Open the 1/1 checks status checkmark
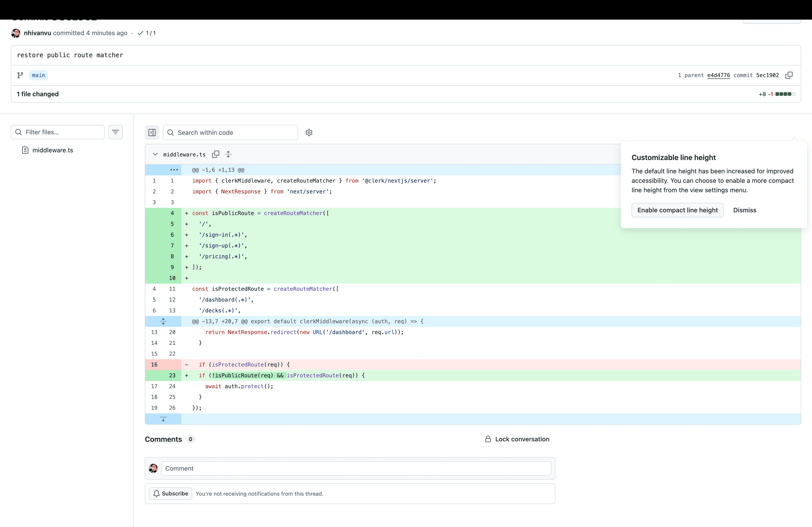 [x=140, y=33]
